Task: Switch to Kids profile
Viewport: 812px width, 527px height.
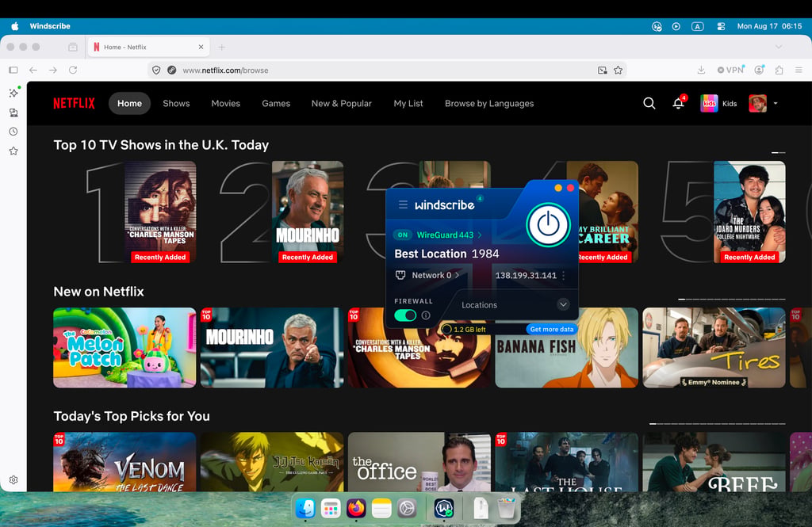Action: (x=718, y=104)
